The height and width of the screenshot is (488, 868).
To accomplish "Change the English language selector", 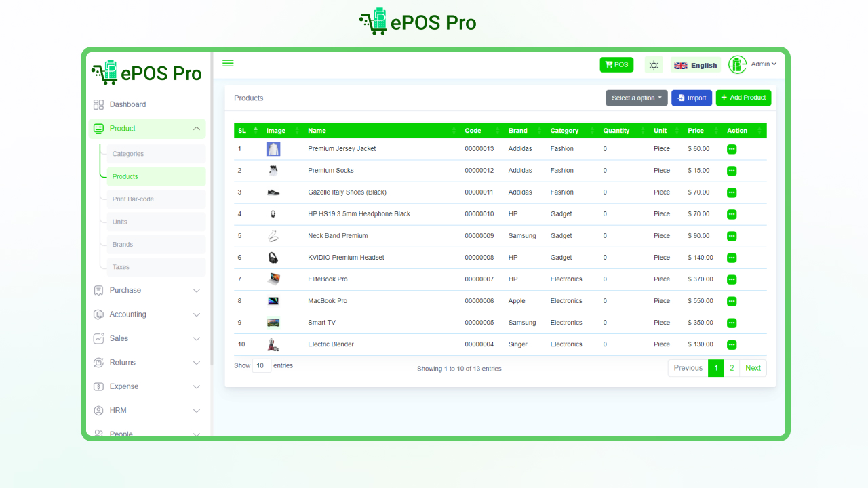I will pyautogui.click(x=696, y=64).
